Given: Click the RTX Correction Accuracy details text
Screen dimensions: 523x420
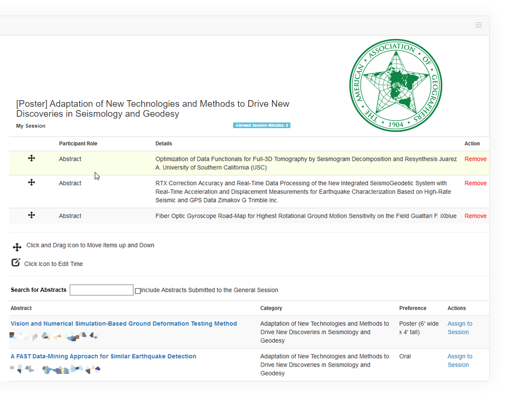Looking at the screenshot, I should (x=303, y=191).
